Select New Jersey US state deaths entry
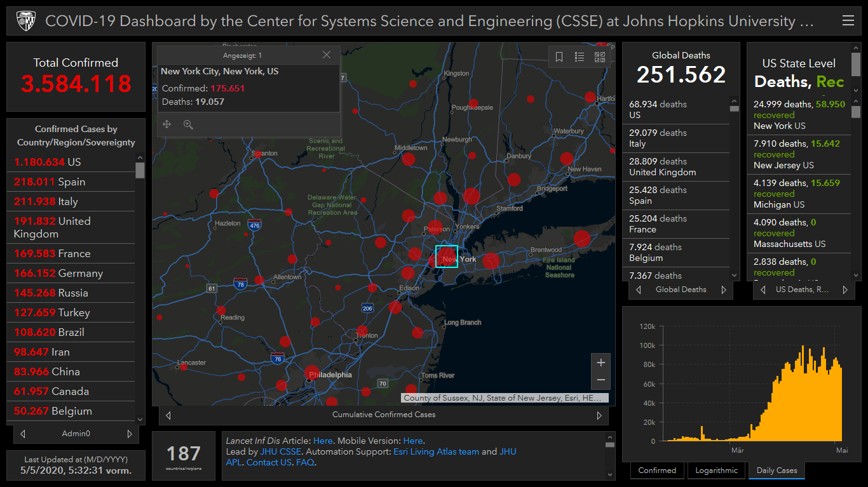 (x=799, y=154)
